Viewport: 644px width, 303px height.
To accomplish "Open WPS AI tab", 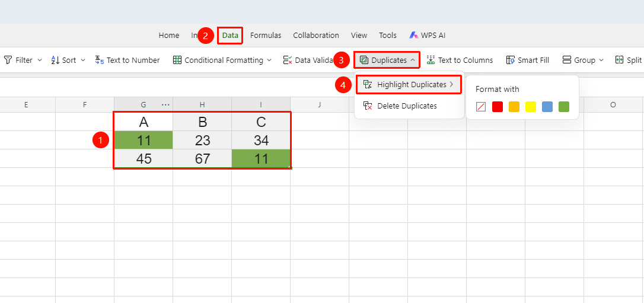I will (427, 36).
